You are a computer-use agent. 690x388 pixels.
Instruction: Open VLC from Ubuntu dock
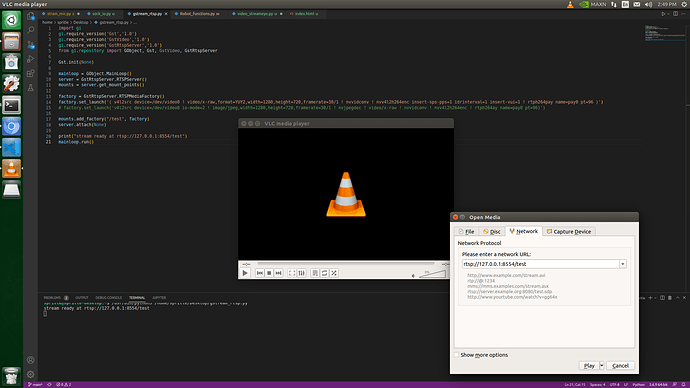(x=11, y=169)
